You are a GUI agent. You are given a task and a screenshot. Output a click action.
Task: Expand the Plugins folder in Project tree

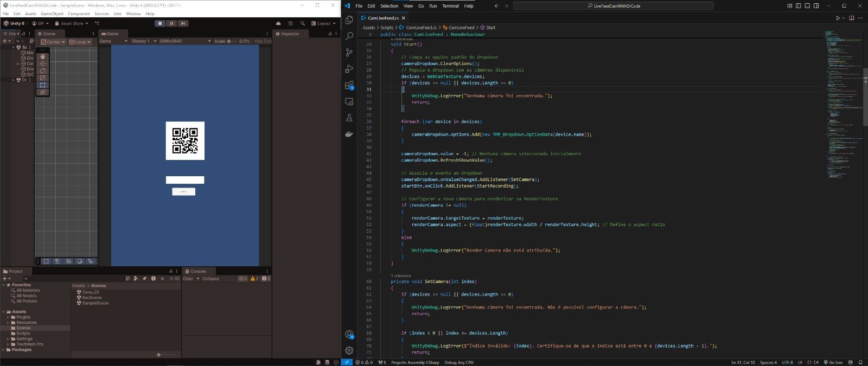pos(8,317)
